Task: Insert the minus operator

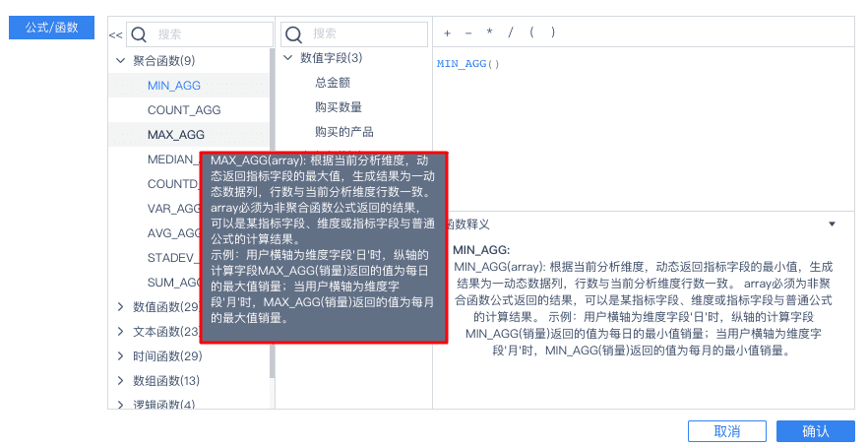Action: pos(468,33)
